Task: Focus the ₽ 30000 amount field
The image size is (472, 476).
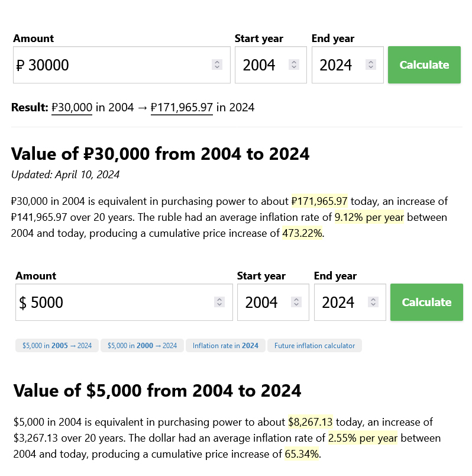Action: click(x=122, y=65)
